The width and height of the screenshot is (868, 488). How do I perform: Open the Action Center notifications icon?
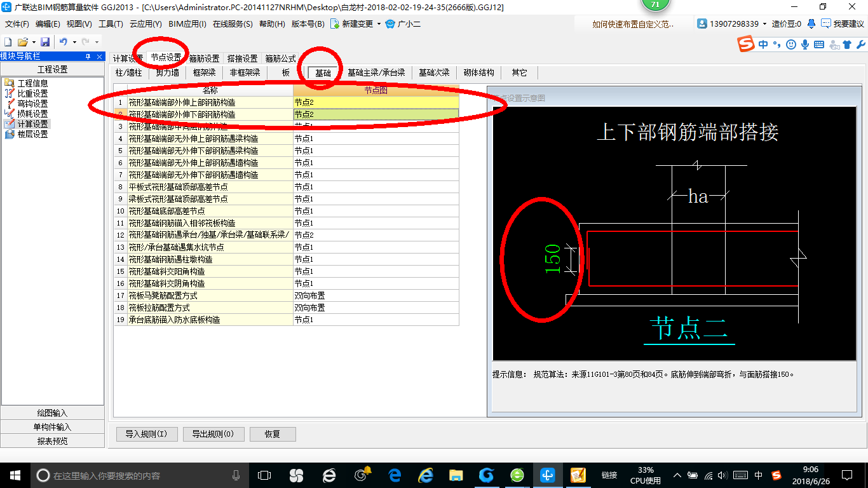click(x=846, y=475)
